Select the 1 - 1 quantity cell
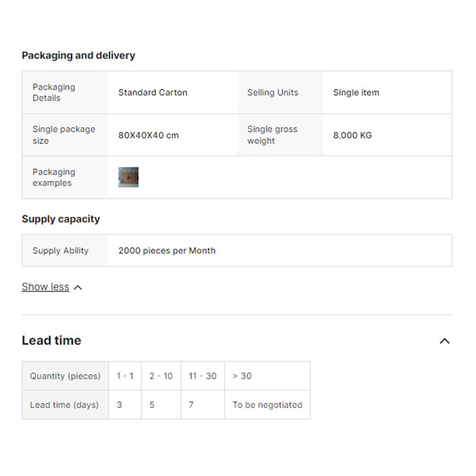Image resolution: width=476 pixels, height=476 pixels. coord(125,376)
